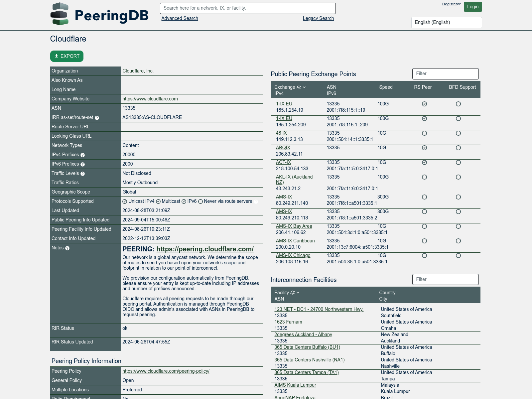Screen dimensions: 532x399
Task: Open 365 Data Centers Nashville (NA1) link
Action: pyautogui.click(x=310, y=360)
